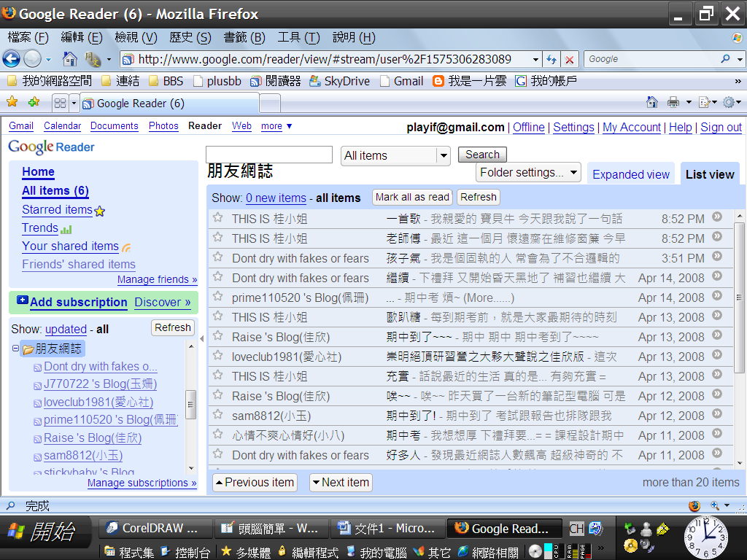This screenshot has height=560, width=747.
Task: Open the 檔案 (F) menu
Action: tap(28, 38)
